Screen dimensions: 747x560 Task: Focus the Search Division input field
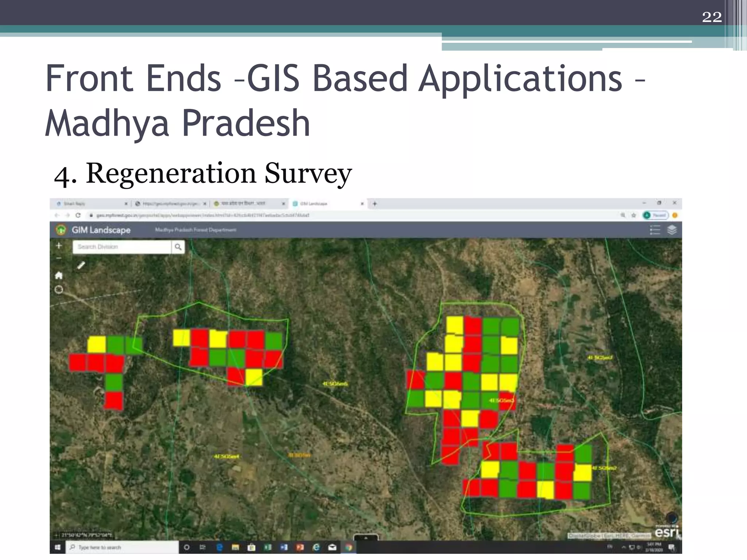point(122,247)
